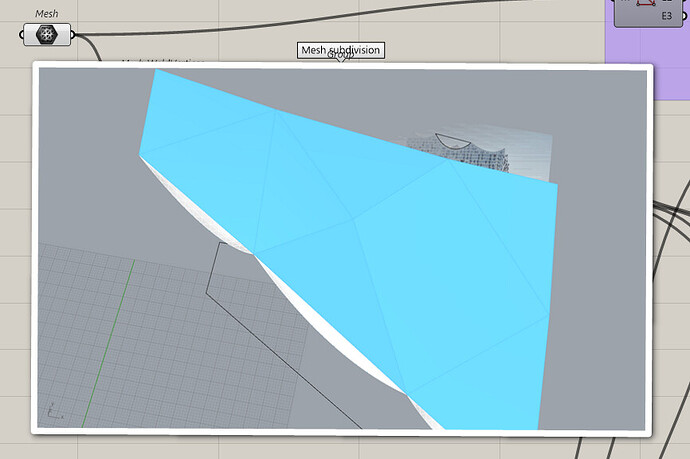This screenshot has width=690, height=459.
Task: Select the red triangle component icon
Action: click(x=646, y=3)
